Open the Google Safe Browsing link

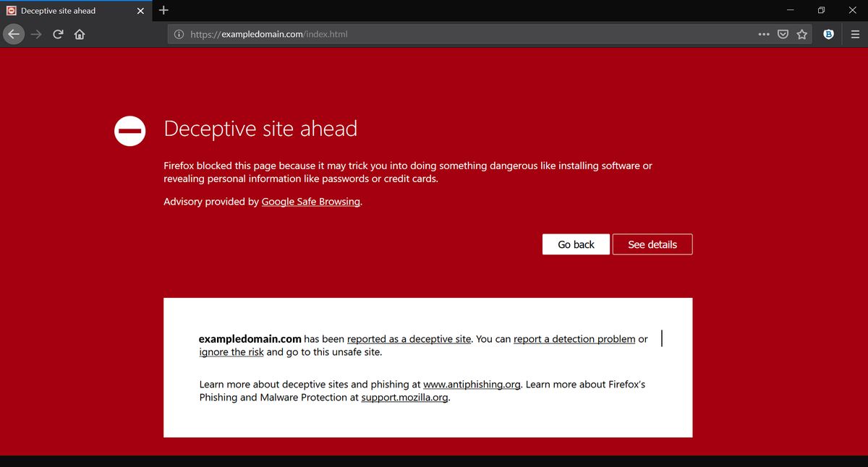tap(310, 202)
